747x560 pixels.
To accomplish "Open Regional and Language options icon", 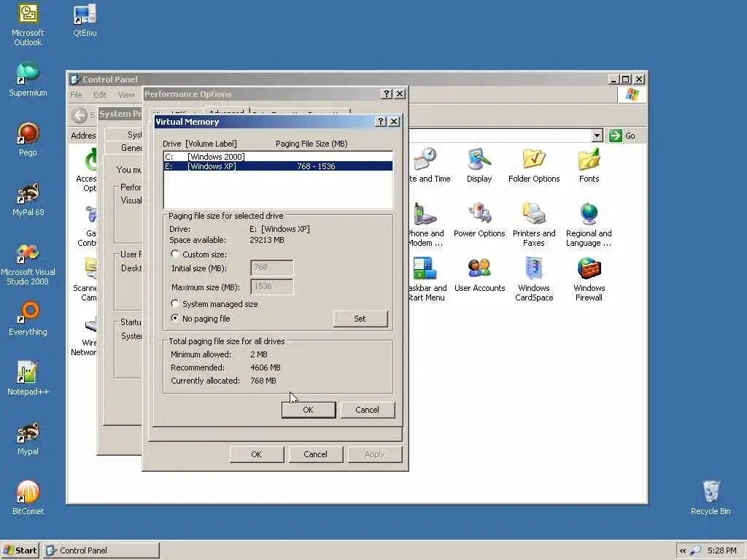I will click(x=589, y=225).
